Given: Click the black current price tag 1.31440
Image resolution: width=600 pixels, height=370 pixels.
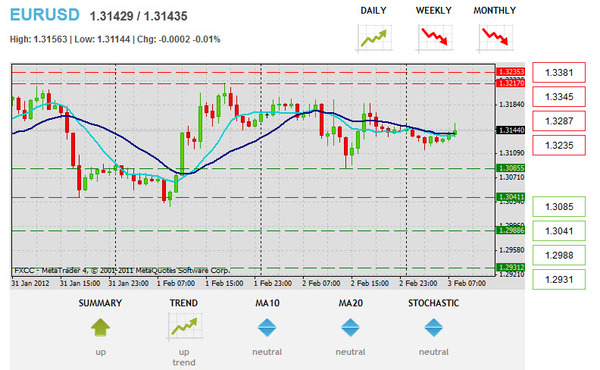Looking at the screenshot, I should pyautogui.click(x=511, y=130).
